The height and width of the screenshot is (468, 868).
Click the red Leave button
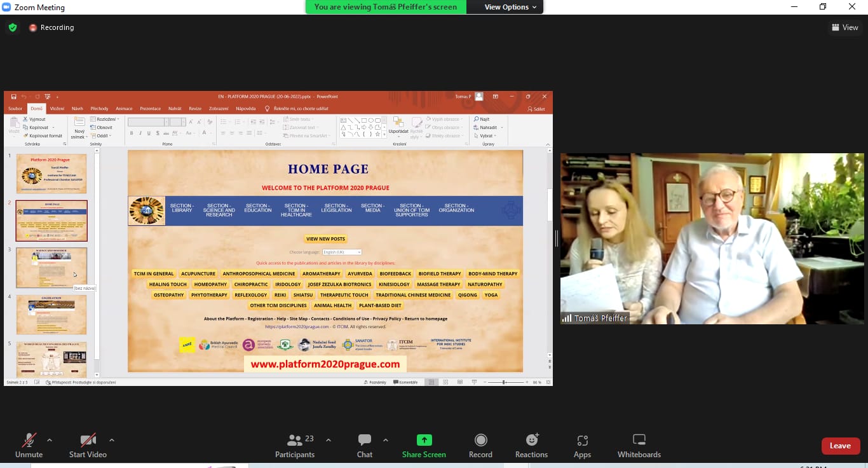click(840, 446)
